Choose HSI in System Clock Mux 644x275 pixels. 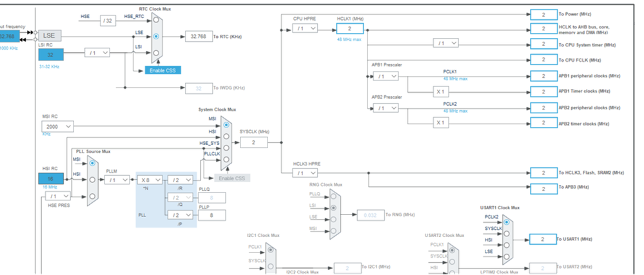coord(226,137)
